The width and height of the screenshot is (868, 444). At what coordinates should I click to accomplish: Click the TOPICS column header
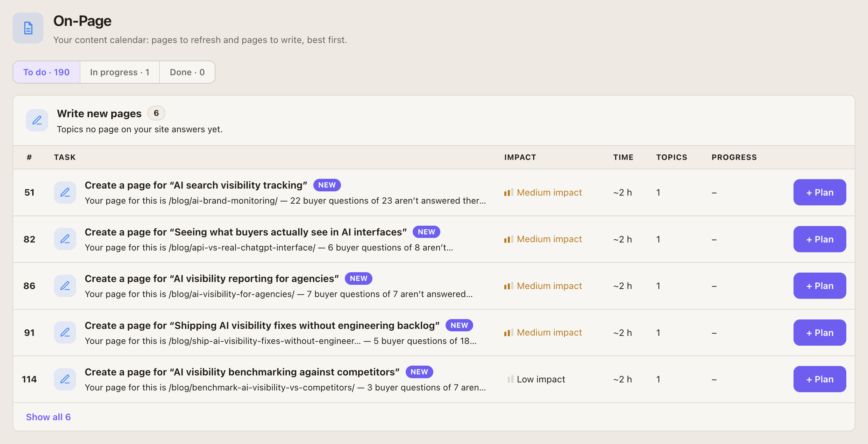click(671, 157)
